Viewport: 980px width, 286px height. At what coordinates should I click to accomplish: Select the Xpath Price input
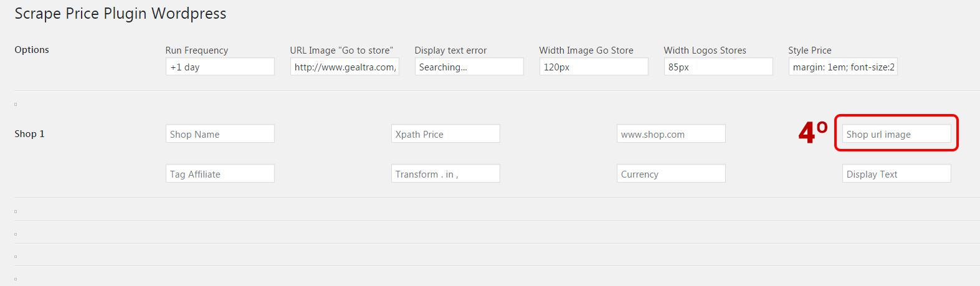coord(445,134)
